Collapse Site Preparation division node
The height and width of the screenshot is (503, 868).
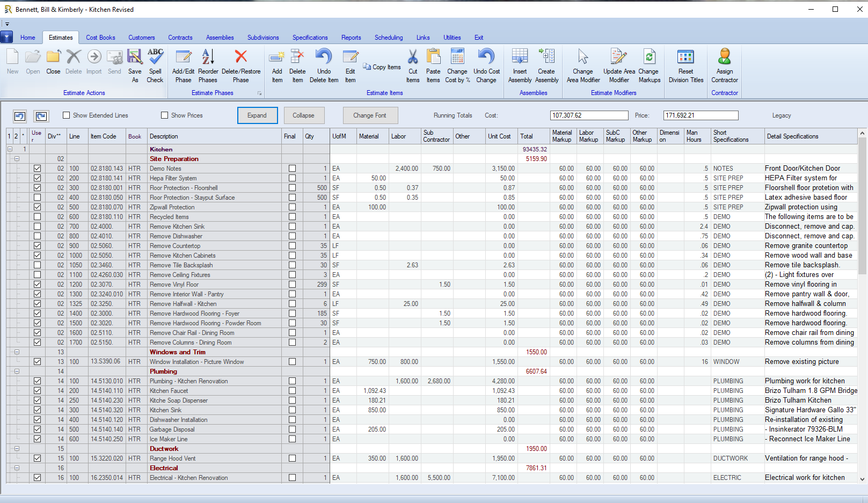point(17,159)
